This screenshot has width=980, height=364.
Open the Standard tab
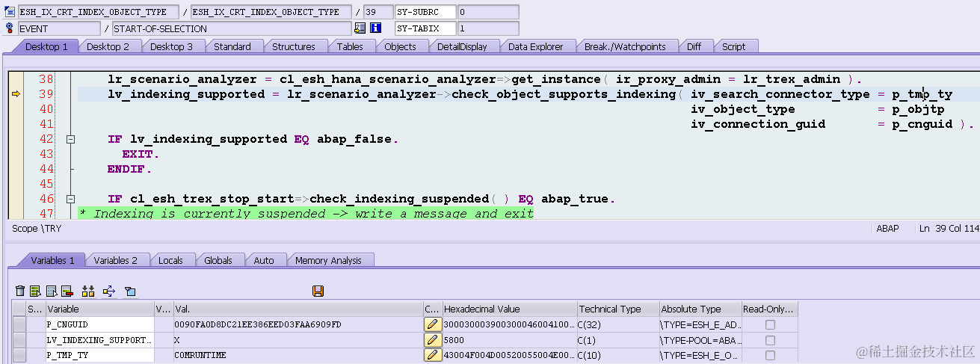point(232,46)
